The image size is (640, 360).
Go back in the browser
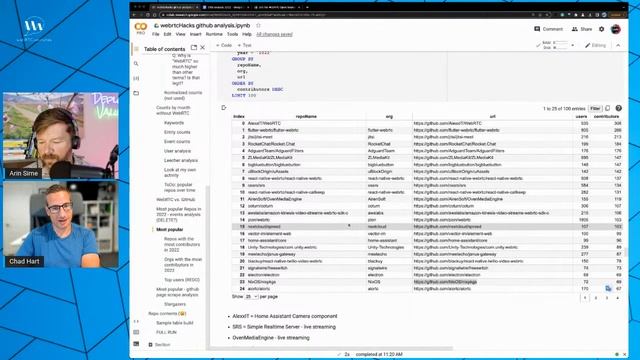135,15
